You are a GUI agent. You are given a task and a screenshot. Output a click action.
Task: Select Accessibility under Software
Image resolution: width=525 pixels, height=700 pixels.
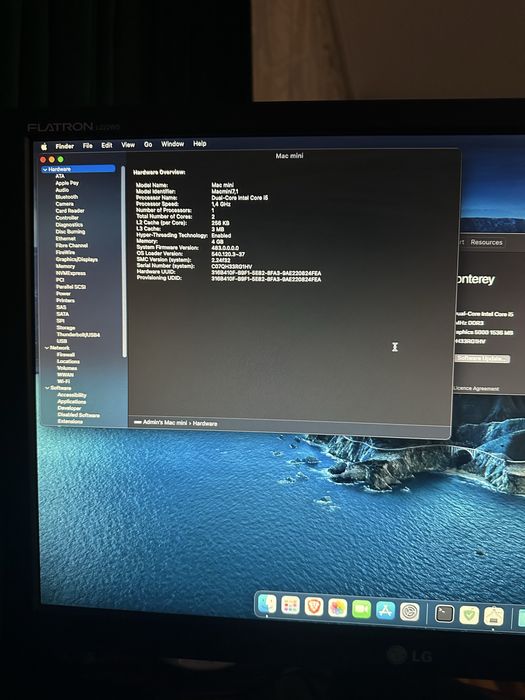(x=72, y=395)
